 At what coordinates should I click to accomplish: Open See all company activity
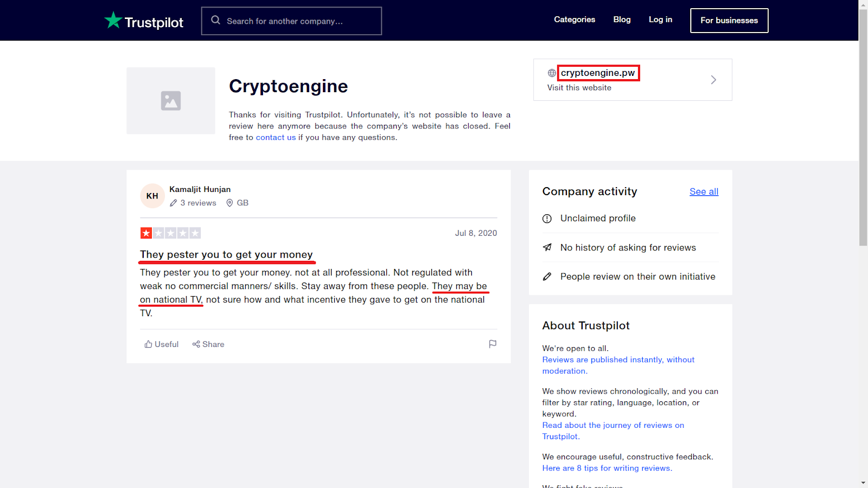704,191
